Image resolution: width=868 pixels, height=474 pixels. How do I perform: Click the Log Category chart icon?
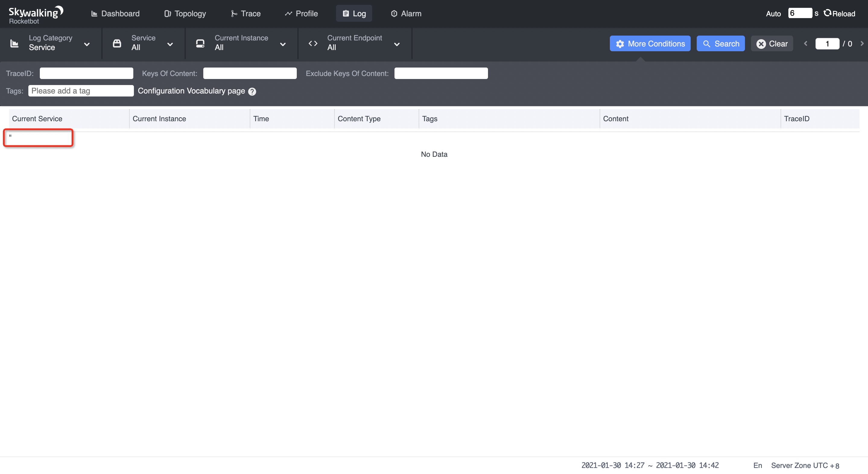pos(14,43)
